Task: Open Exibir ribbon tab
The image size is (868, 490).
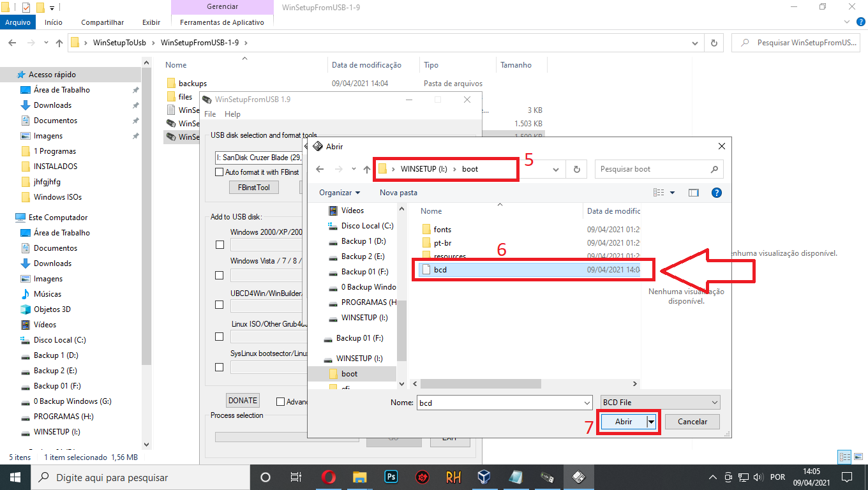Action: pyautogui.click(x=151, y=22)
